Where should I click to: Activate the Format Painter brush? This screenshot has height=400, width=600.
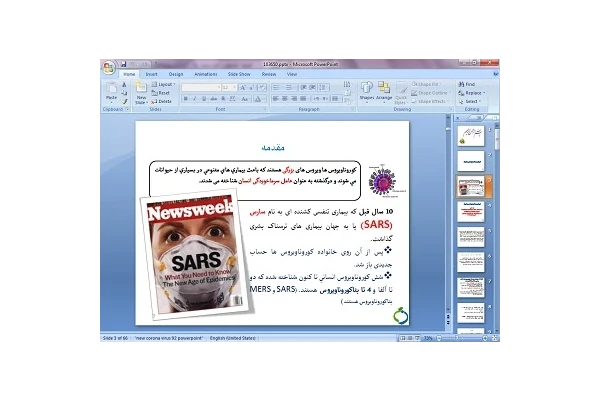124,101
